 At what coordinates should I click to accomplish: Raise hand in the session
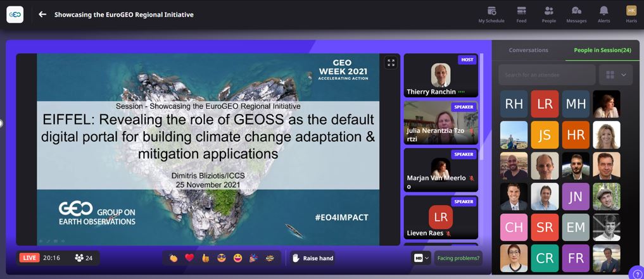(313, 258)
